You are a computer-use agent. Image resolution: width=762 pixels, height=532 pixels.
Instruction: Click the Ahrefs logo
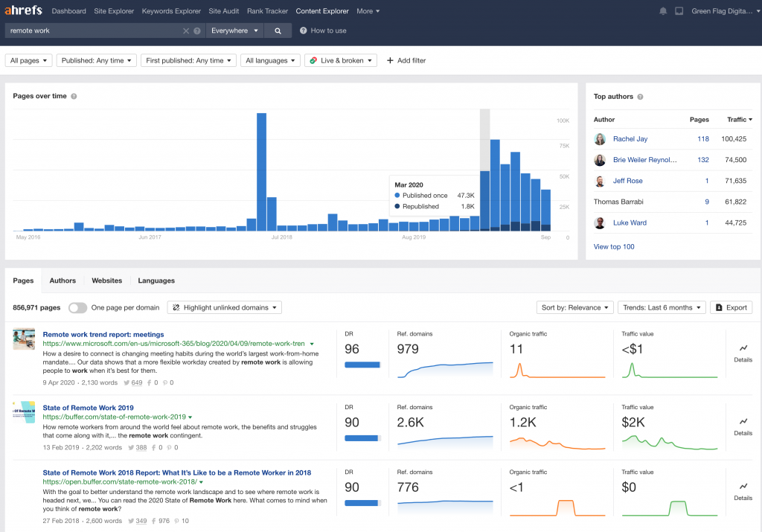(x=23, y=10)
